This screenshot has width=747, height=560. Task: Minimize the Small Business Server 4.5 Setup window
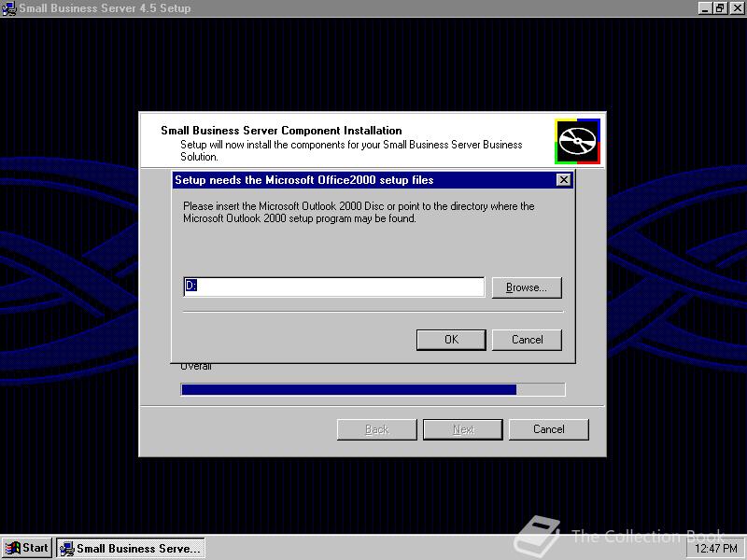click(x=706, y=8)
